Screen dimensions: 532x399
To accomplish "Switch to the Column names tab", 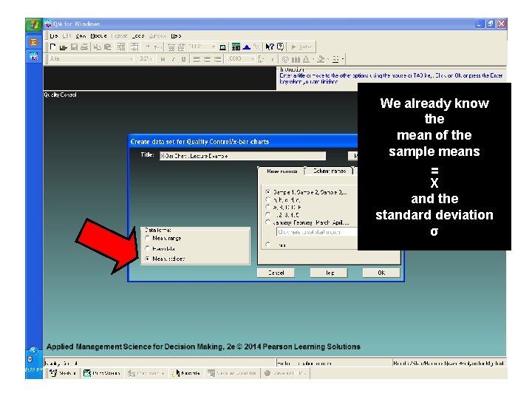I will [x=329, y=171].
